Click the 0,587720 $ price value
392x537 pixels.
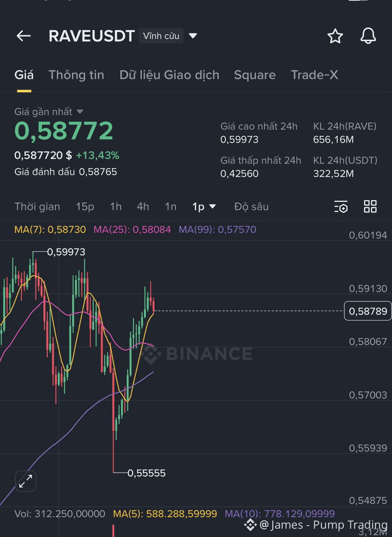point(43,155)
